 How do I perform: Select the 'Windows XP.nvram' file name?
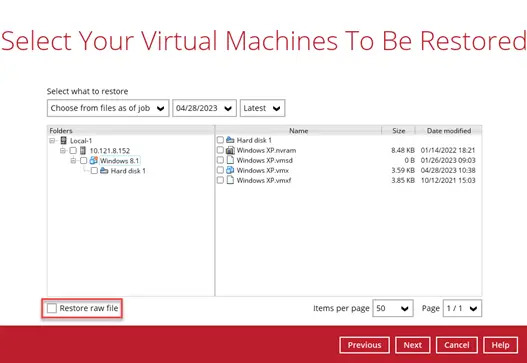(x=266, y=150)
